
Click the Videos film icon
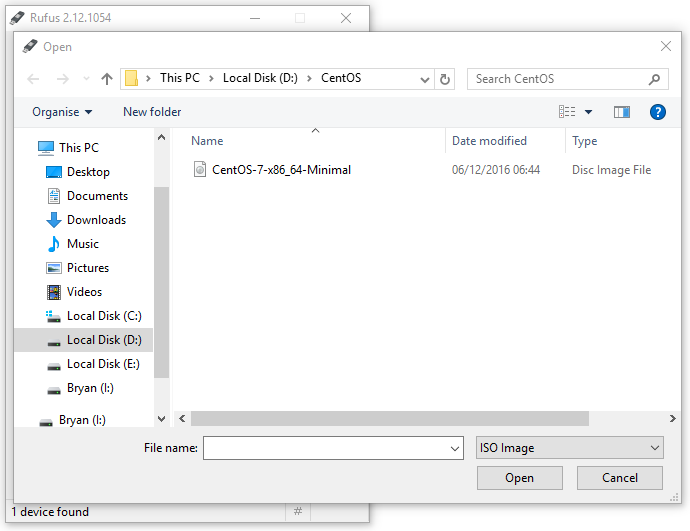(x=54, y=292)
